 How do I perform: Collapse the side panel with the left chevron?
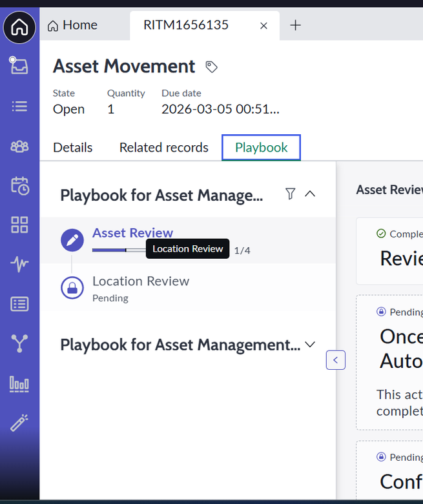coord(336,359)
